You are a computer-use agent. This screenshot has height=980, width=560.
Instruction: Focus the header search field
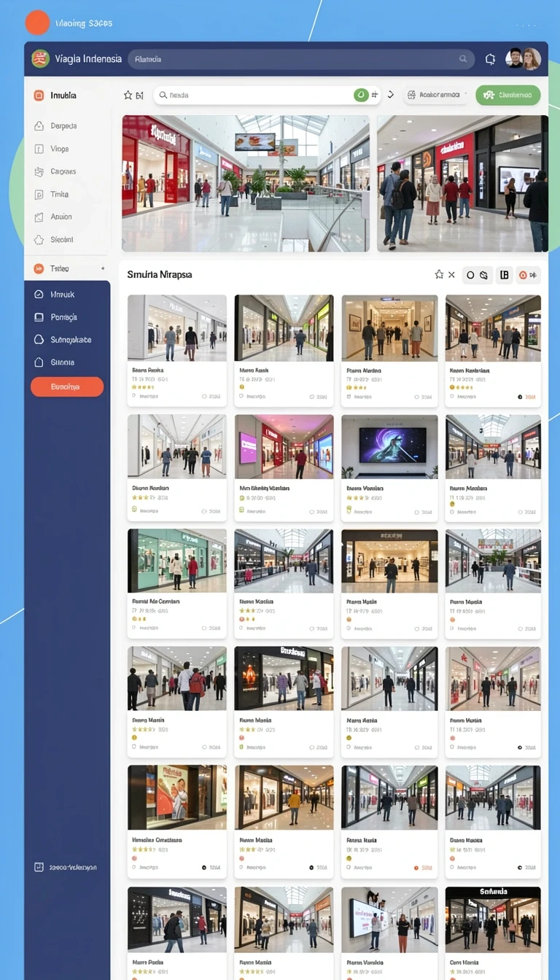(301, 59)
